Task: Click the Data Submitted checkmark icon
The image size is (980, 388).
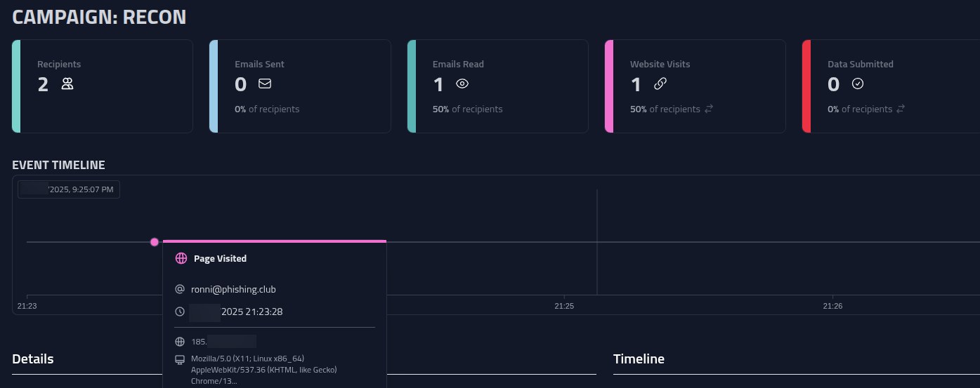Action: 857,83
